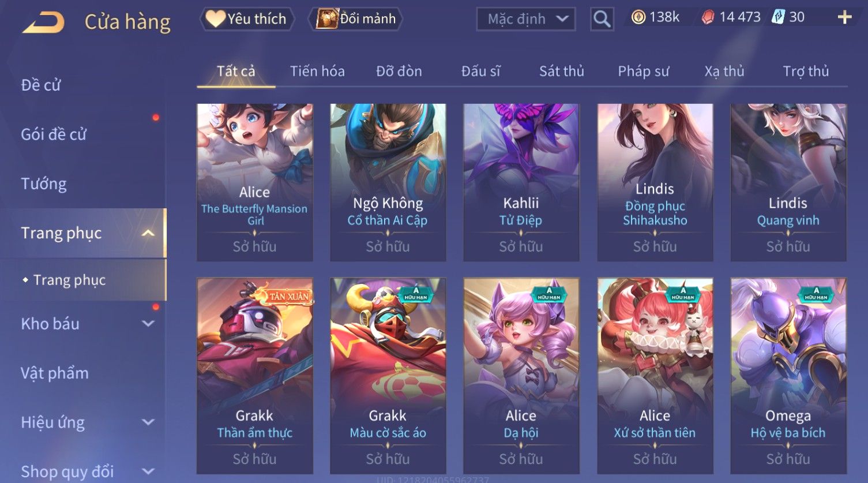Switch to the Tiến hóa tab
The image size is (868, 483).
pyautogui.click(x=317, y=72)
